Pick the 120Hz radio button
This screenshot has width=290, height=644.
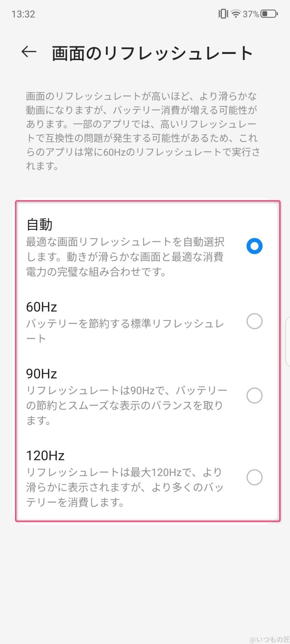point(254,477)
